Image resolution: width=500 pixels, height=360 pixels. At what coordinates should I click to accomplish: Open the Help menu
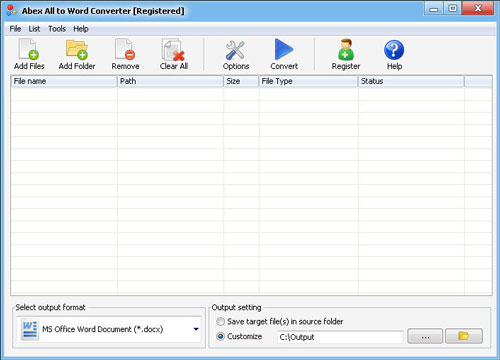pyautogui.click(x=81, y=29)
